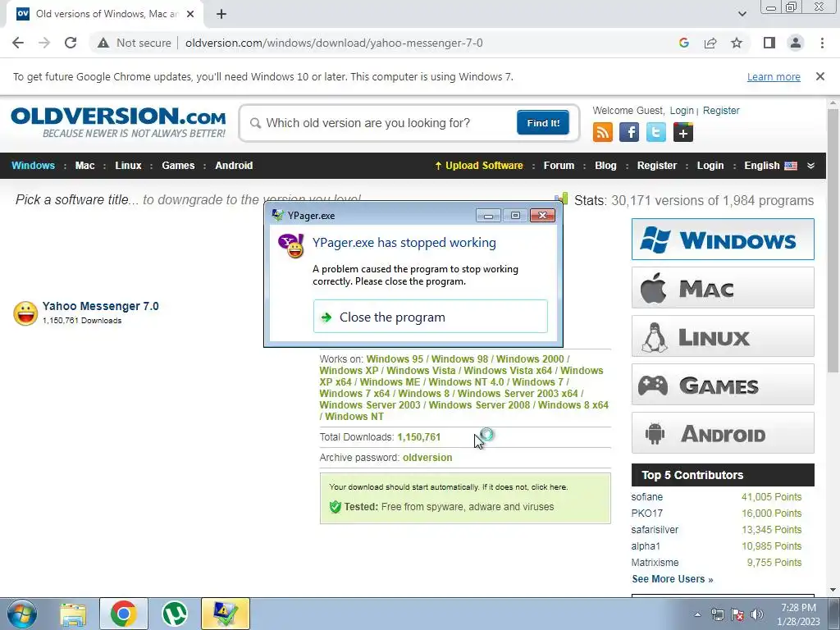Open Google search icon in address bar
Viewport: 840px width, 630px height.
click(683, 43)
